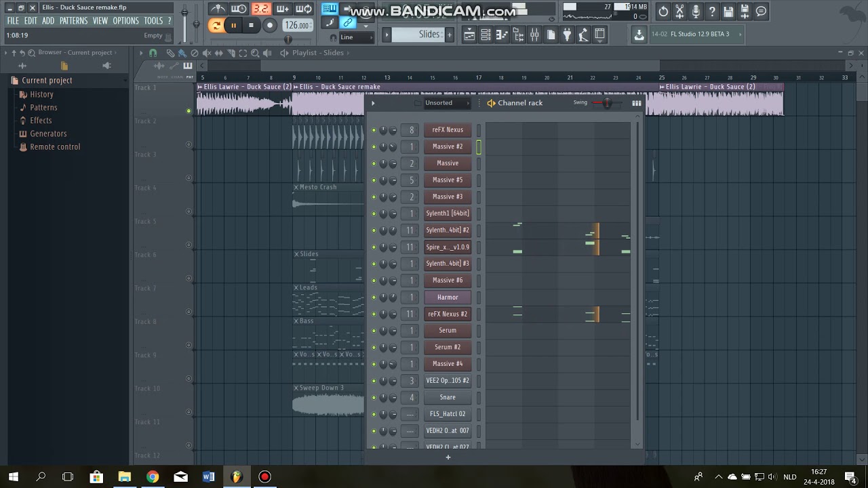The image size is (868, 488).
Task: Click the metronome icon
Action: [x=218, y=9]
